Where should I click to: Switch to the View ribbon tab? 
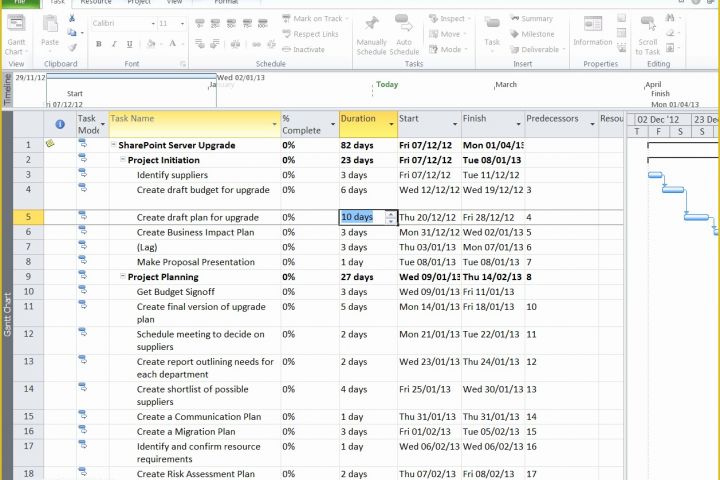click(x=174, y=2)
